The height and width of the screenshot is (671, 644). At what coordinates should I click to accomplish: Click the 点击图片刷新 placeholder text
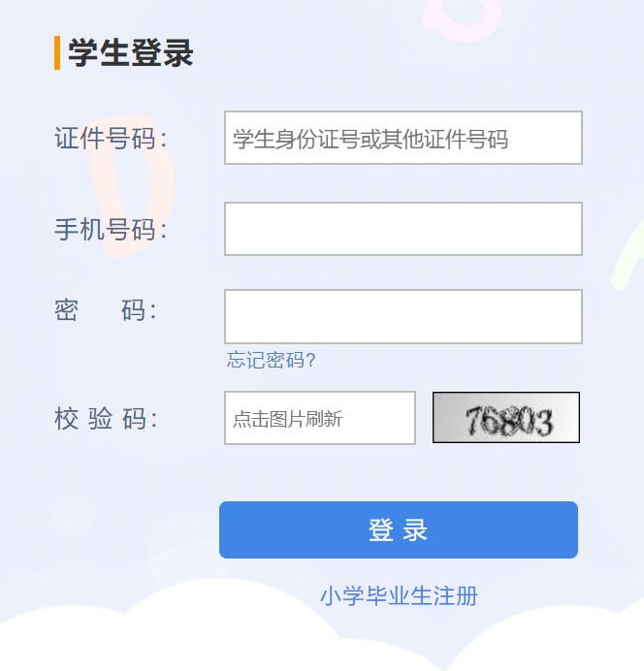click(x=287, y=419)
